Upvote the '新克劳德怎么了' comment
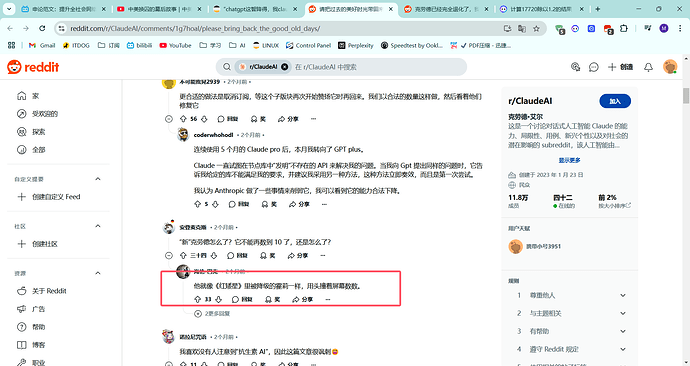 pos(184,255)
